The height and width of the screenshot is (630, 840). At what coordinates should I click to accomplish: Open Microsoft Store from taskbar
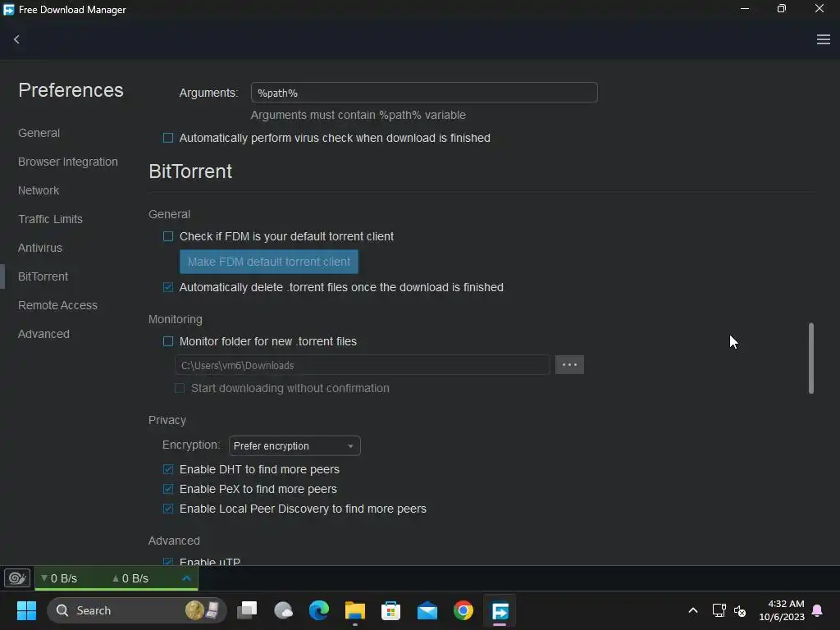[390, 610]
